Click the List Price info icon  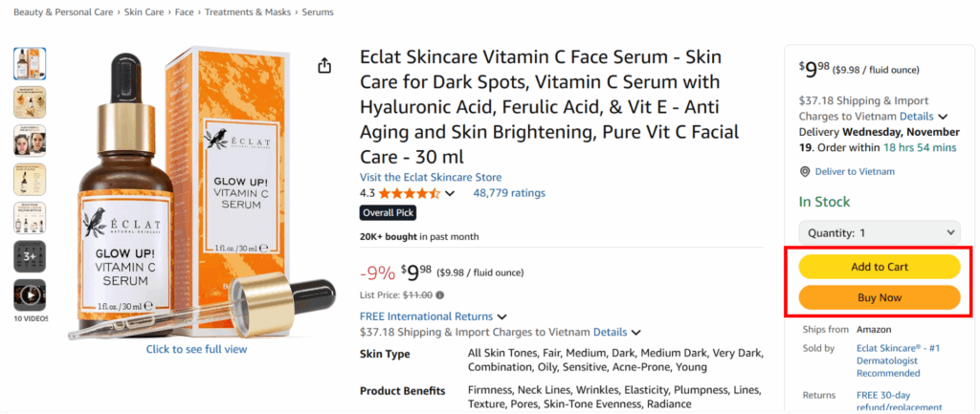[440, 295]
